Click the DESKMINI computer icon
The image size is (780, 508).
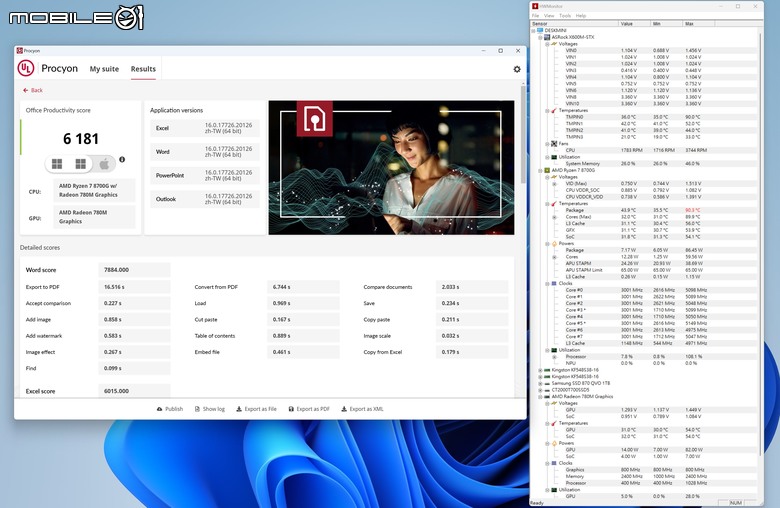pyautogui.click(x=541, y=30)
